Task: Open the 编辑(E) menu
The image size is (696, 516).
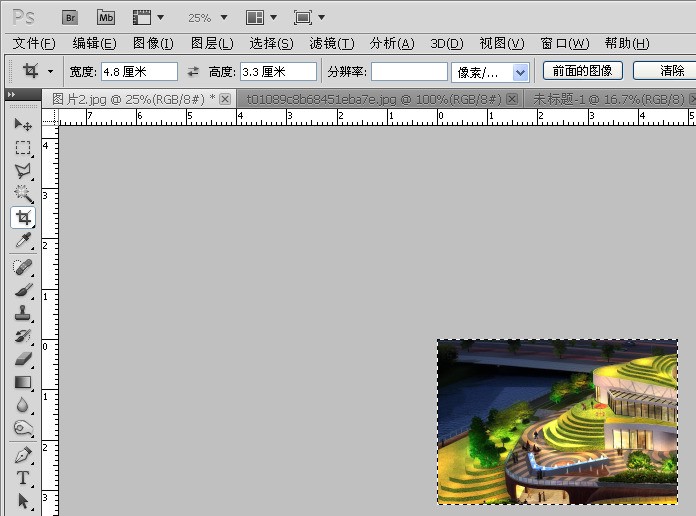Action: coord(94,44)
